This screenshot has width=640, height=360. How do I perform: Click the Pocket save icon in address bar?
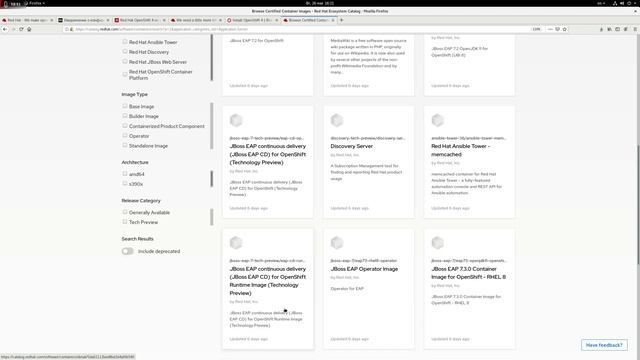(558, 29)
